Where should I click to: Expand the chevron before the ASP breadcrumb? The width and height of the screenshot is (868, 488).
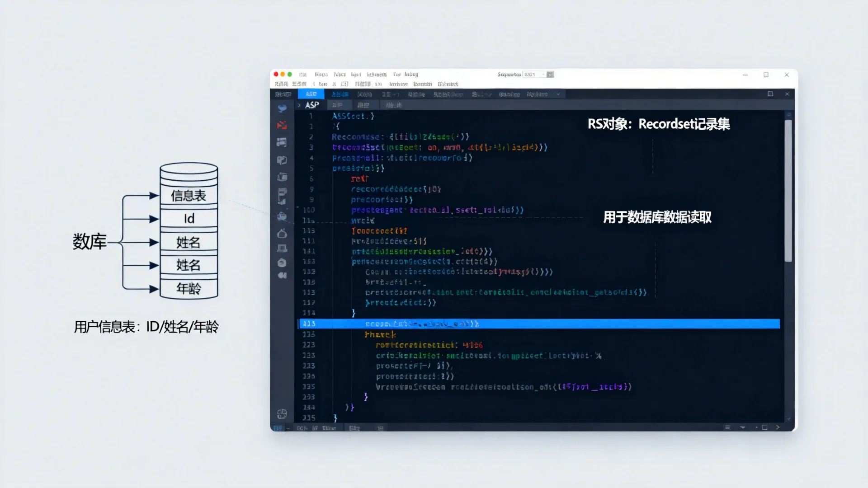(299, 105)
